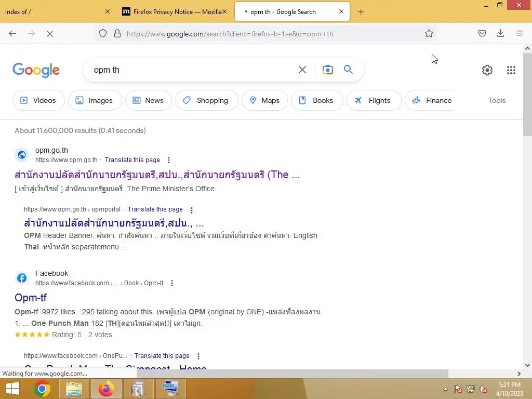Switch to Firefox Privacy Notice tab
This screenshot has height=399, width=532.
[174, 11]
